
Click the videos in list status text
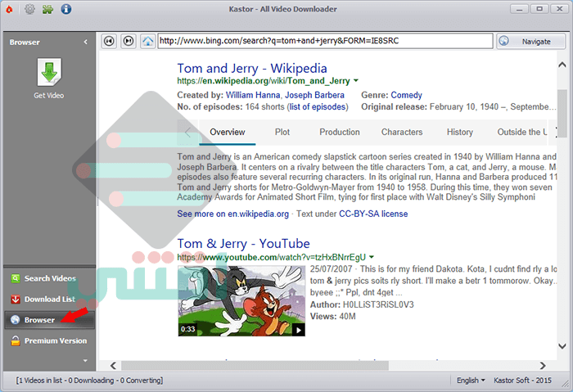(89, 381)
